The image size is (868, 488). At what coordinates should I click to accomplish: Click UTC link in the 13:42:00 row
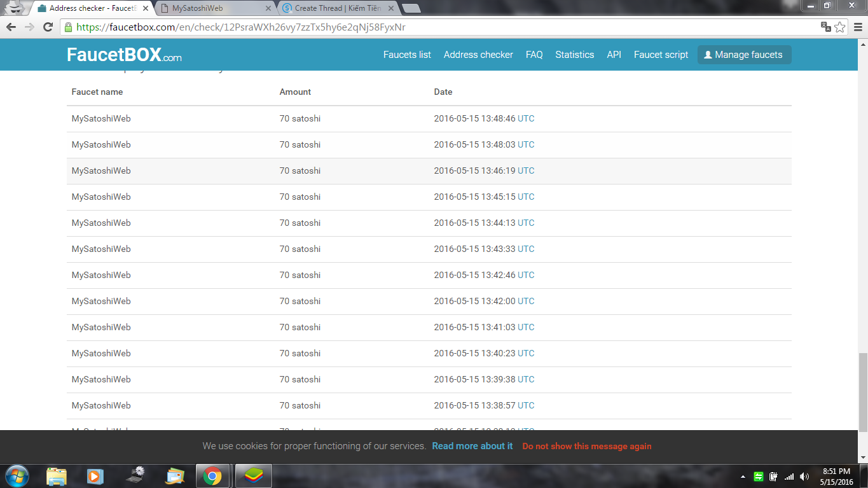click(x=526, y=301)
